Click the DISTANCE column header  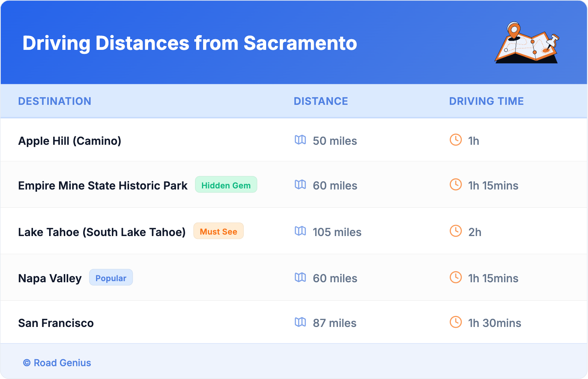(x=321, y=101)
